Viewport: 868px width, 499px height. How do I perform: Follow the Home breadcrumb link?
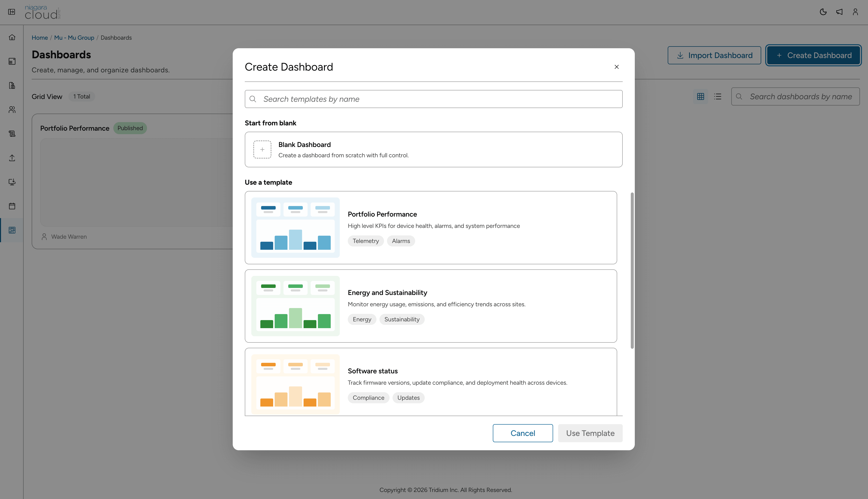[x=40, y=38]
